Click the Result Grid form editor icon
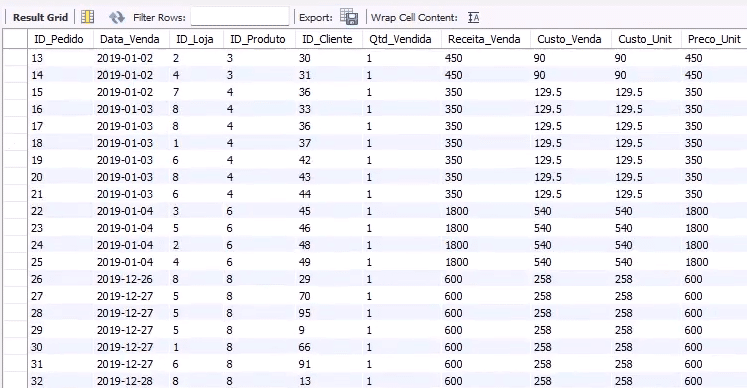The width and height of the screenshot is (747, 388). pos(87,17)
